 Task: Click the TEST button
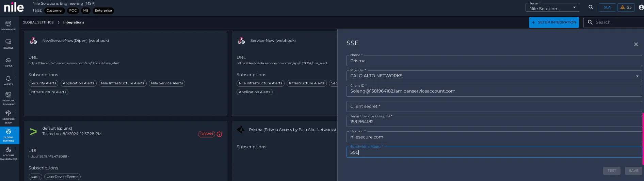tap(612, 171)
